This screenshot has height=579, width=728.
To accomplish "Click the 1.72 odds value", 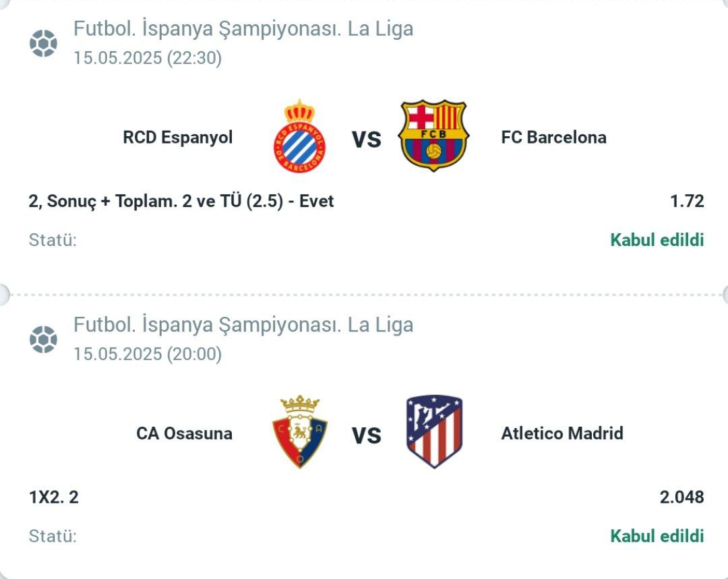I will 687,201.
